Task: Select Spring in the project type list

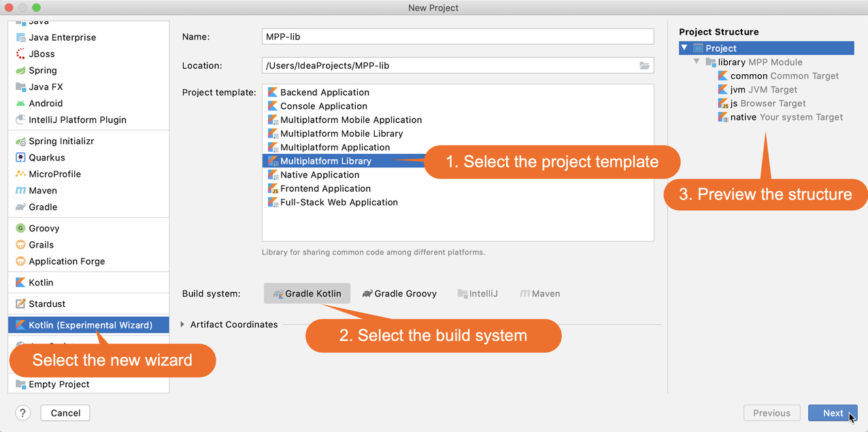Action: (42, 71)
